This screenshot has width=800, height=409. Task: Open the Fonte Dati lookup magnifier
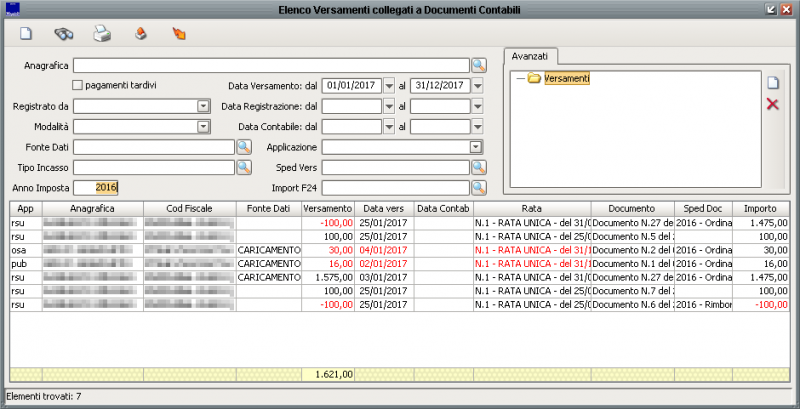pyautogui.click(x=243, y=147)
